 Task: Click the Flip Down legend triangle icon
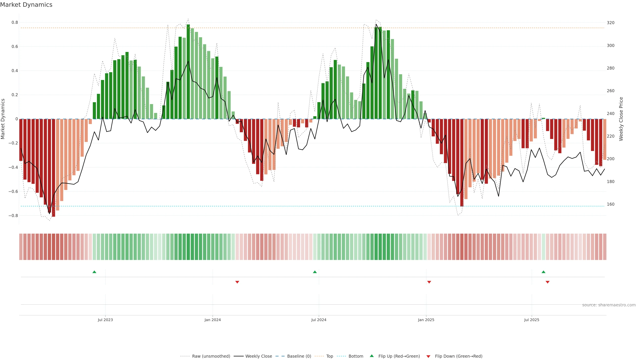coord(428,356)
